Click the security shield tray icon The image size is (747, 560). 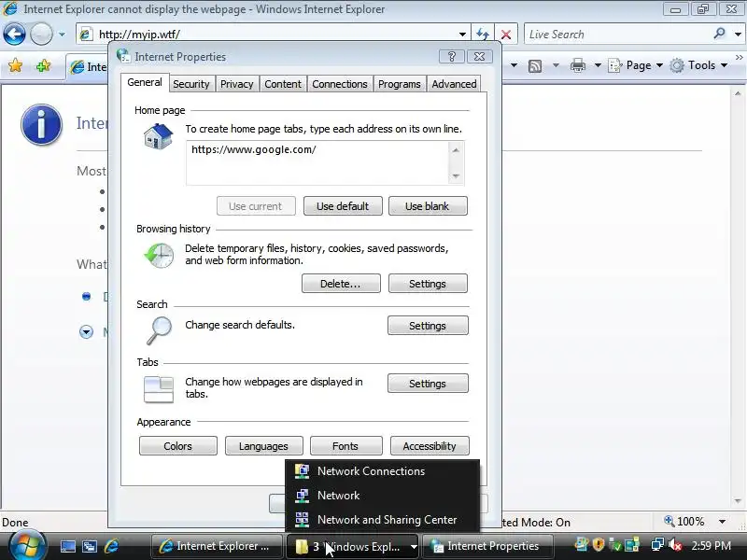point(599,545)
